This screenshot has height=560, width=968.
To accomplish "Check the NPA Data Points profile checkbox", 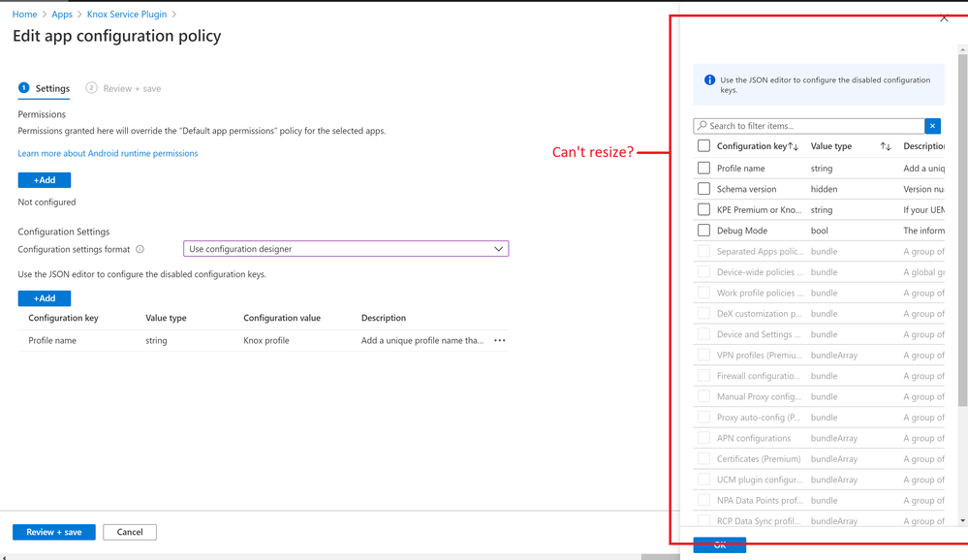I will tap(703, 500).
